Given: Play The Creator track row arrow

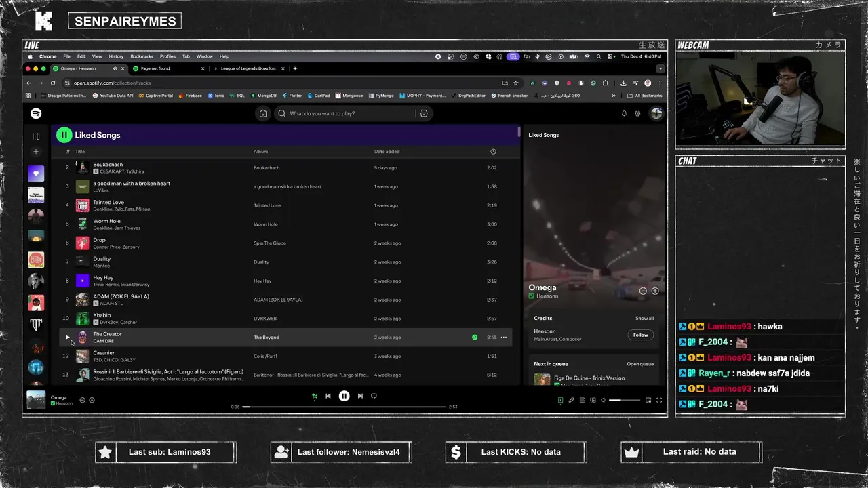Looking at the screenshot, I should pyautogui.click(x=67, y=337).
